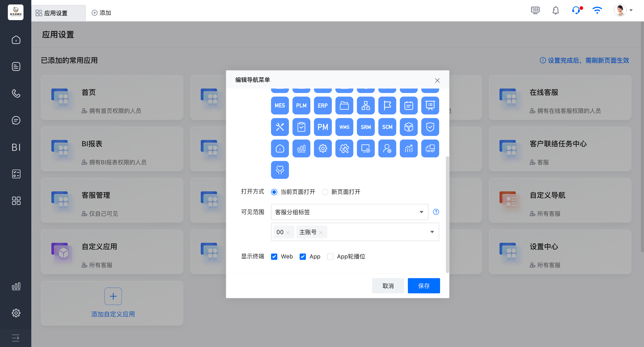Uncheck the Web display terminal checkbox

(x=274, y=256)
